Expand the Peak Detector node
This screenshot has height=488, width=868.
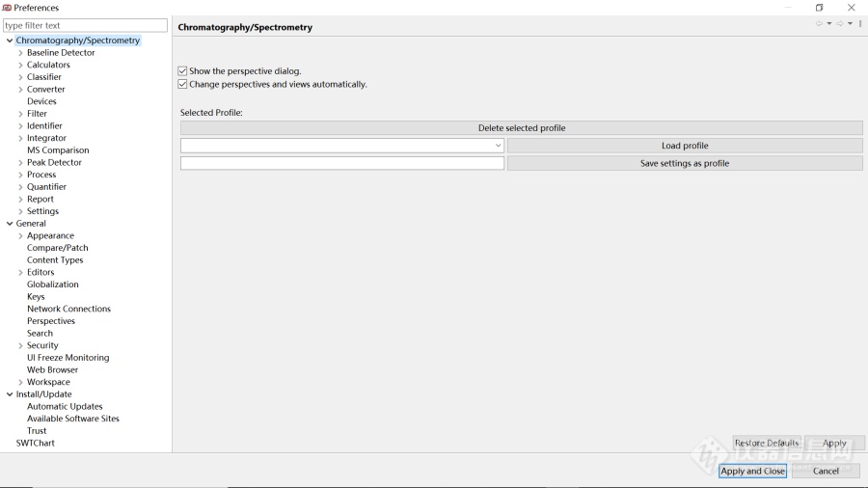point(20,163)
